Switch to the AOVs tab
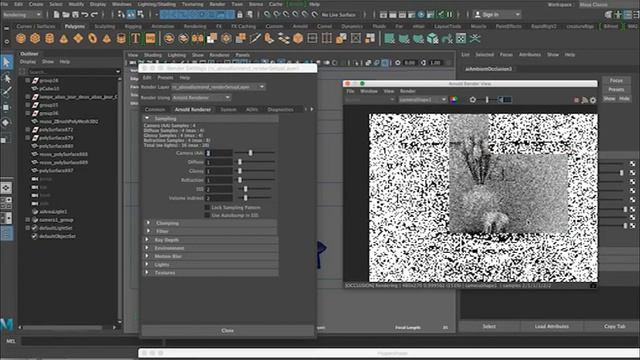 [x=252, y=109]
